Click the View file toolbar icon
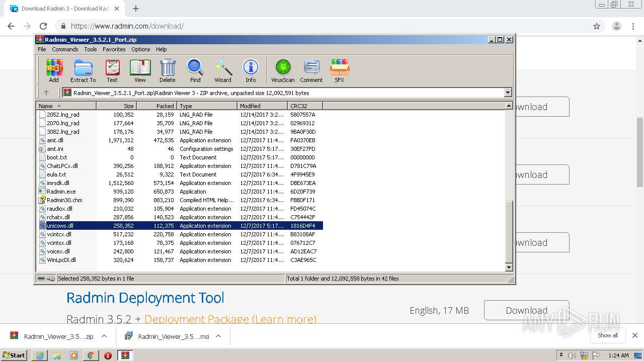The image size is (644, 362). [x=140, y=70]
